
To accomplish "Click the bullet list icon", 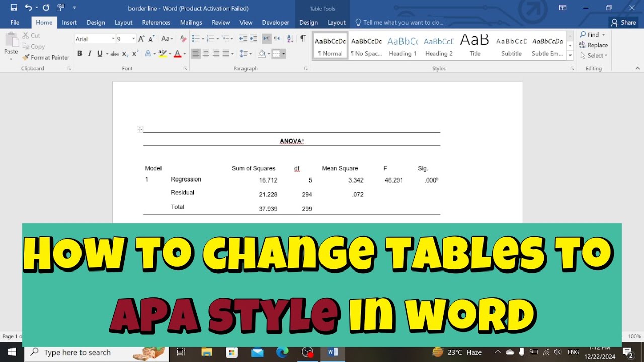I will click(x=196, y=39).
